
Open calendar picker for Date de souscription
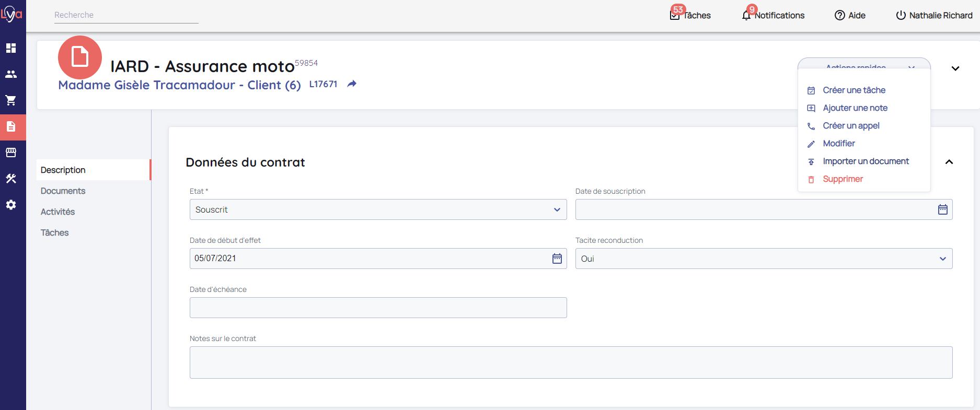[x=942, y=209]
